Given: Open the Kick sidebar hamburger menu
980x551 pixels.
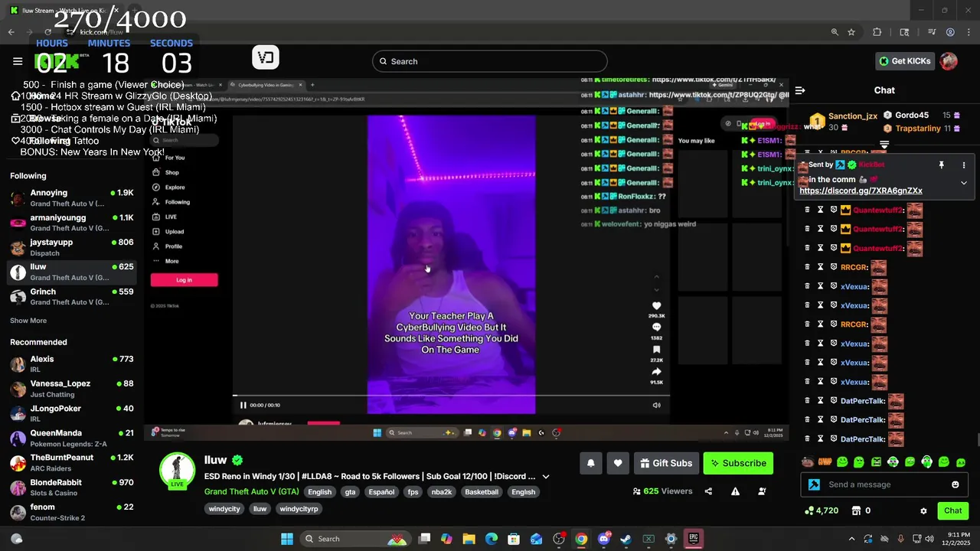Looking at the screenshot, I should 18,61.
